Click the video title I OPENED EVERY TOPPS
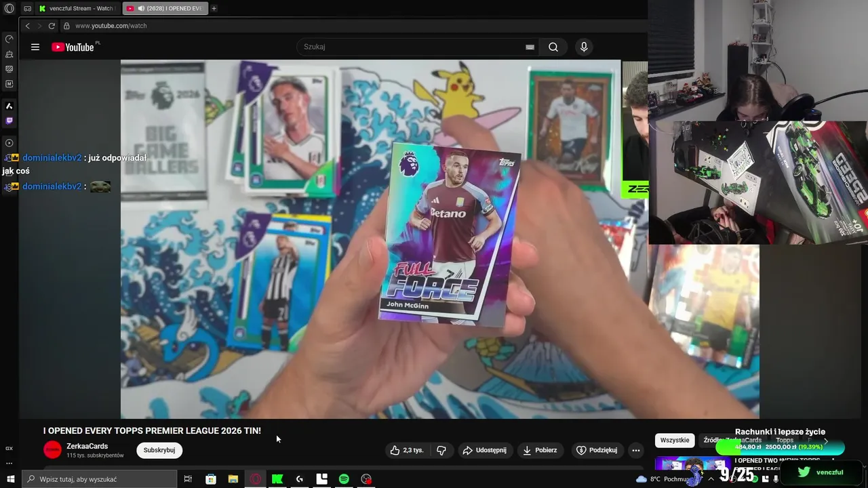The image size is (868, 488). 152,430
